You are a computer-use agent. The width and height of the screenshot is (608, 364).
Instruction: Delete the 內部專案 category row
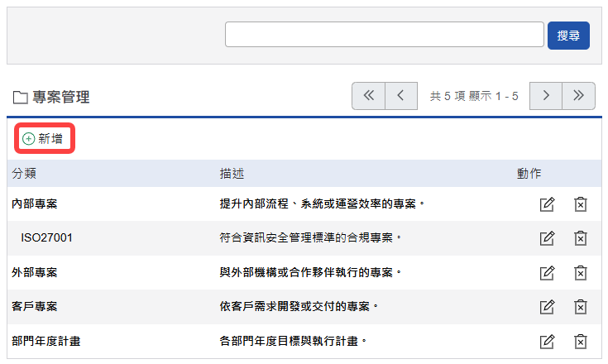581,204
